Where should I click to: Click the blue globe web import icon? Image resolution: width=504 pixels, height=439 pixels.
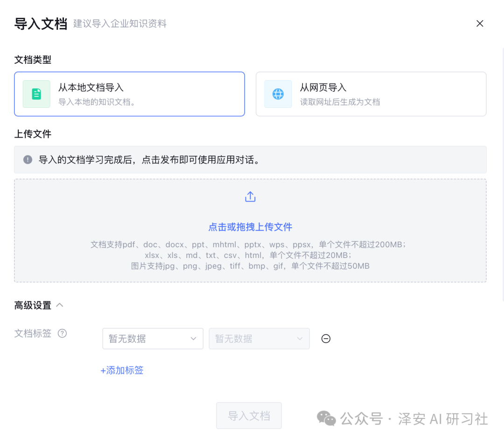(x=278, y=94)
